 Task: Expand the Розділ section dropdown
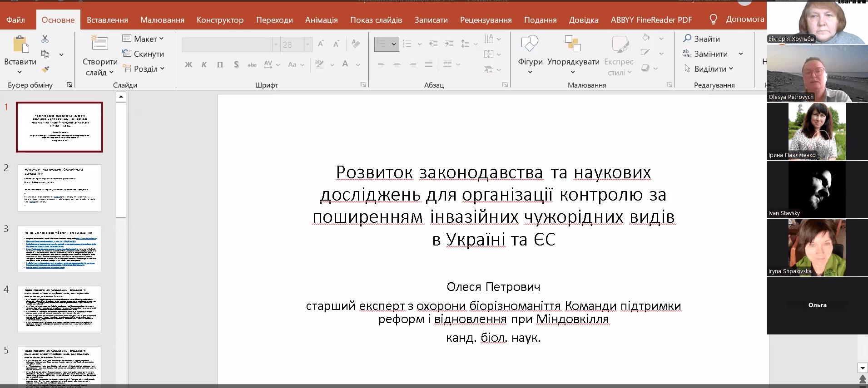tap(144, 69)
